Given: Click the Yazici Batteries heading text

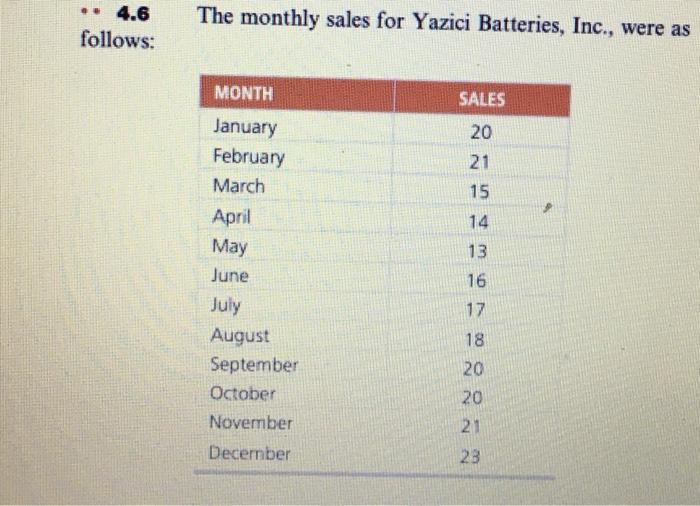Looking at the screenshot, I should (x=486, y=23).
